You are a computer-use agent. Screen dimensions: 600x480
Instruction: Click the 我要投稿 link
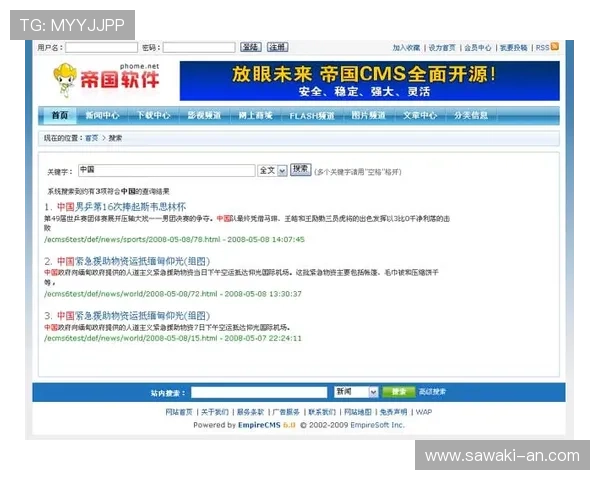[x=514, y=48]
